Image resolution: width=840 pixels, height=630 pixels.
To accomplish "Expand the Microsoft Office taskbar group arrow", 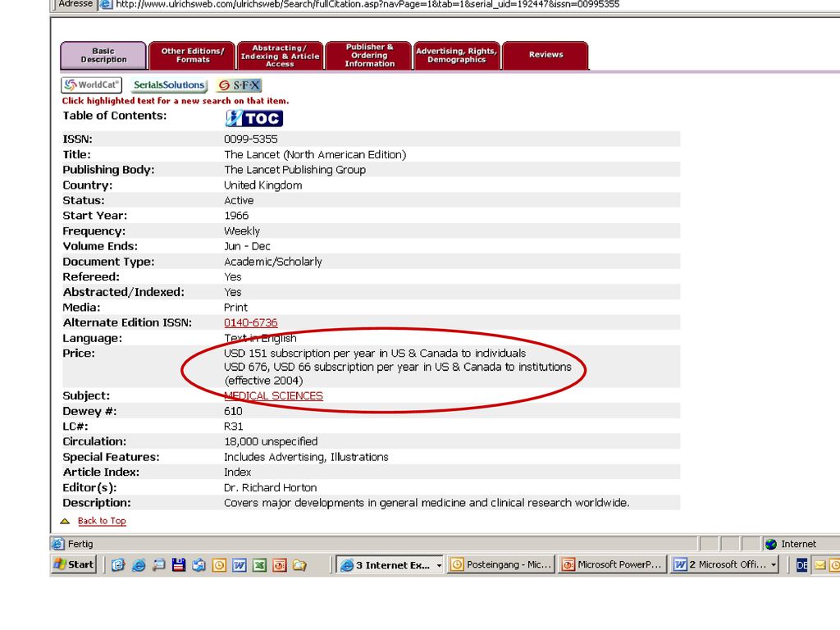I will [774, 565].
